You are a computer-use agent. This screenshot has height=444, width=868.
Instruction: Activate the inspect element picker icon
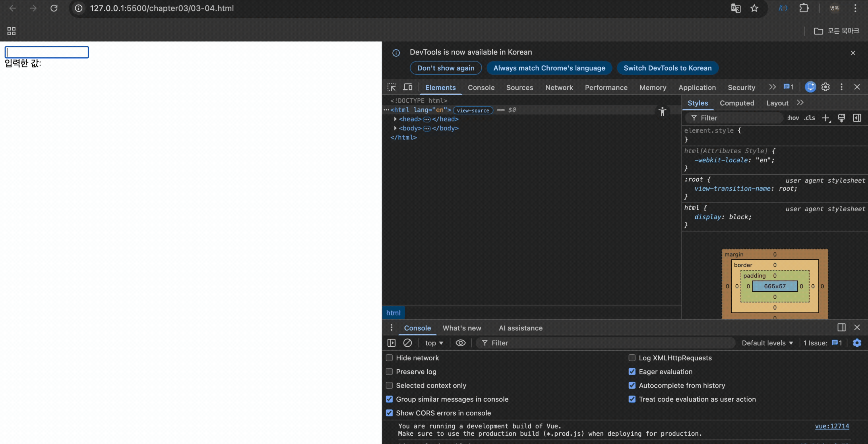(391, 87)
